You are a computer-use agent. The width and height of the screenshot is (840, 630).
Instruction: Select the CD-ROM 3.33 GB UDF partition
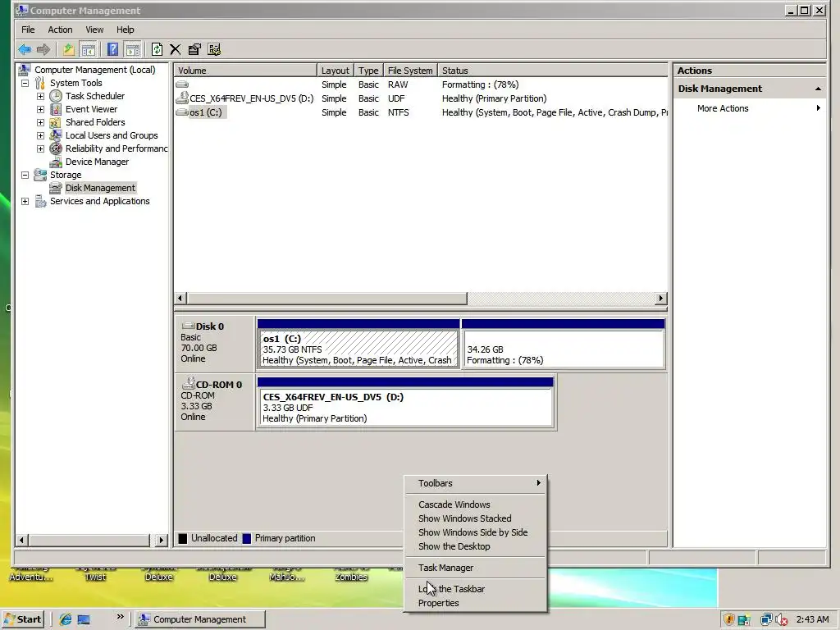pos(405,402)
